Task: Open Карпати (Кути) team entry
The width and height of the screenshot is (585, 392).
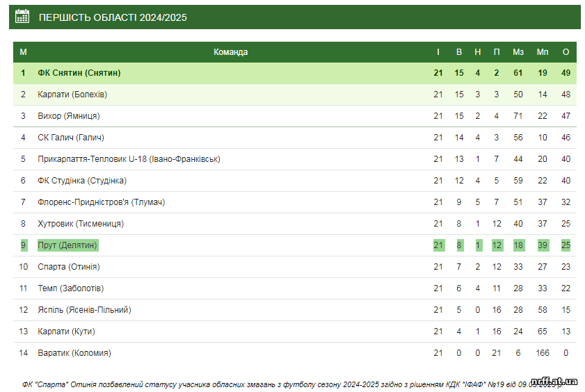Action: coord(66,332)
